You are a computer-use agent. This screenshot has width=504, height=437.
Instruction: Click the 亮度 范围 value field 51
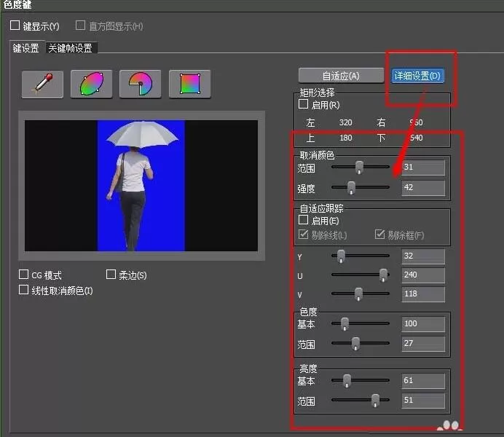click(423, 401)
